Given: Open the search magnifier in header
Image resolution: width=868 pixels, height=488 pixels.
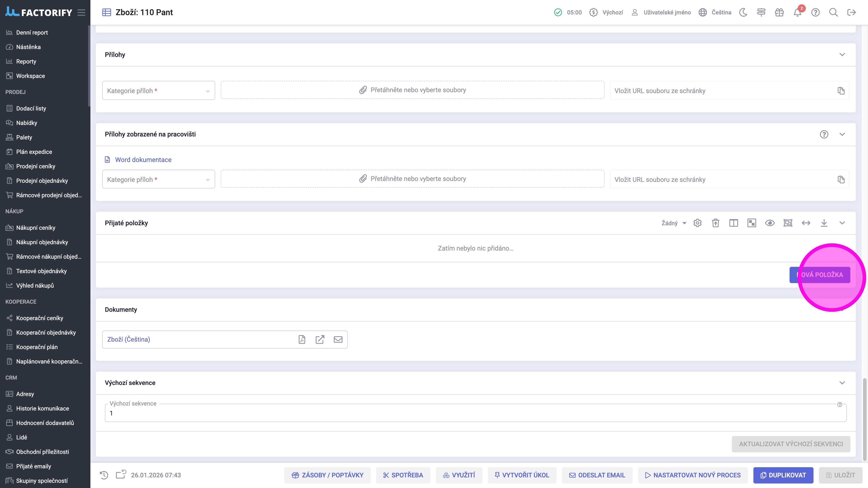Looking at the screenshot, I should [833, 12].
